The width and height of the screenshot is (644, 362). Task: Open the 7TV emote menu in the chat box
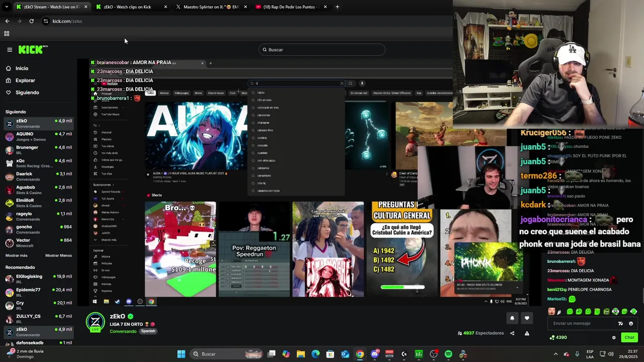pyautogui.click(x=621, y=323)
